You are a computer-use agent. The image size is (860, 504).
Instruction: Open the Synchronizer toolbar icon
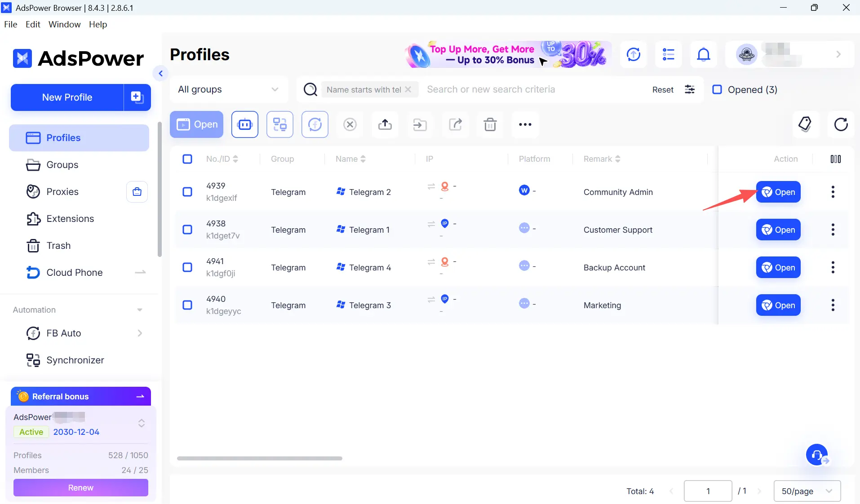(280, 124)
